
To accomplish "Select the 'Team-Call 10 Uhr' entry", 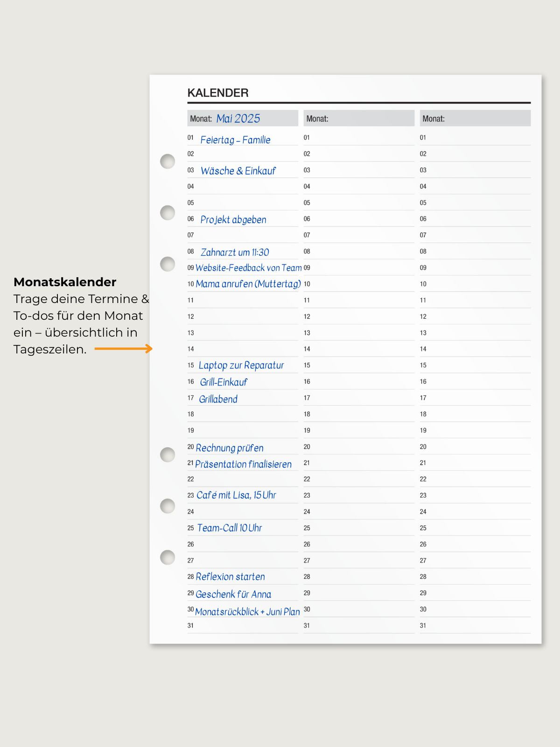I will (x=230, y=528).
